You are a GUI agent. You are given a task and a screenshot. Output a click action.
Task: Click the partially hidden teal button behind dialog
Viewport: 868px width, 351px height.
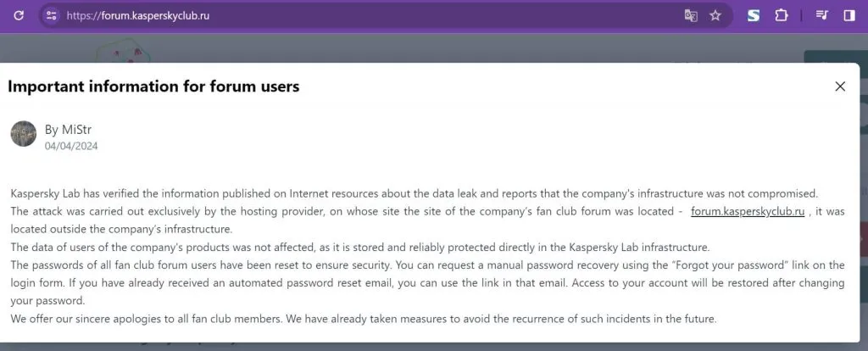coord(834,58)
